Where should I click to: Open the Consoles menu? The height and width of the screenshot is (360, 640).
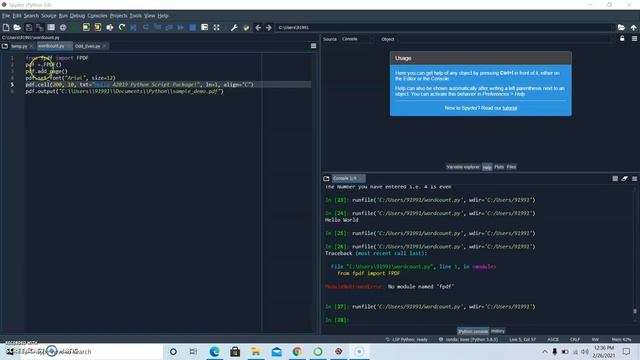[97, 16]
